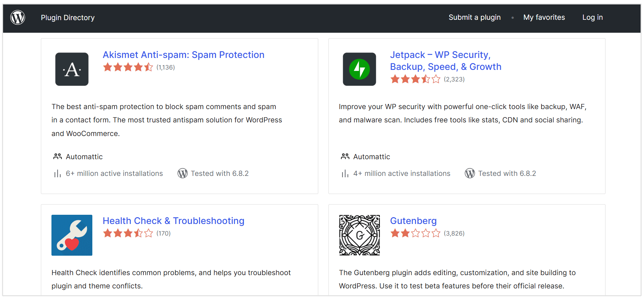The height and width of the screenshot is (300, 644).
Task: Click Log in
Action: [592, 17]
